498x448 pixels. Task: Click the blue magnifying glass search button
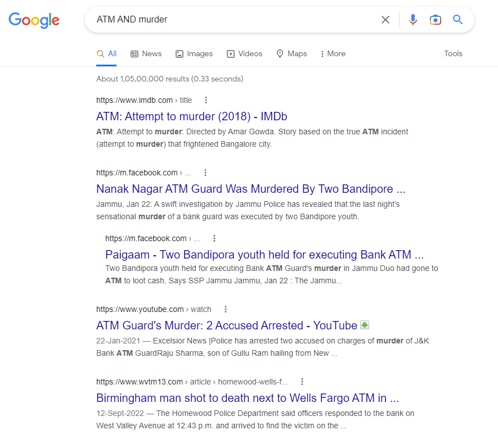[x=458, y=20]
